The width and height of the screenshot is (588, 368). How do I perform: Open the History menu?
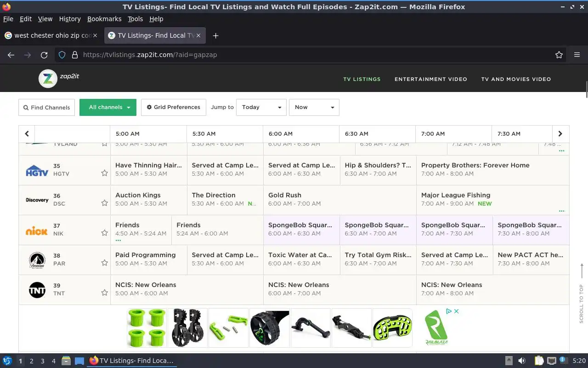(x=70, y=19)
